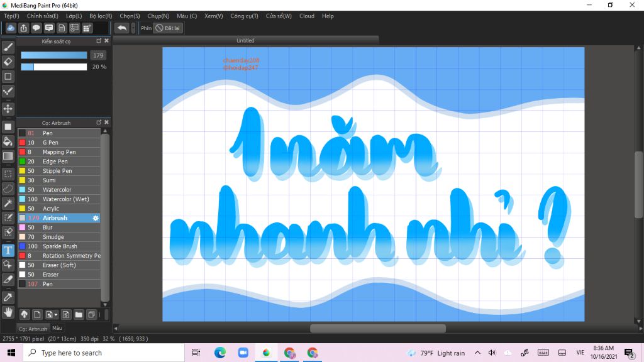Click the speech bubble icon
Image resolution: width=644 pixels, height=362 pixels.
pyautogui.click(x=36, y=28)
